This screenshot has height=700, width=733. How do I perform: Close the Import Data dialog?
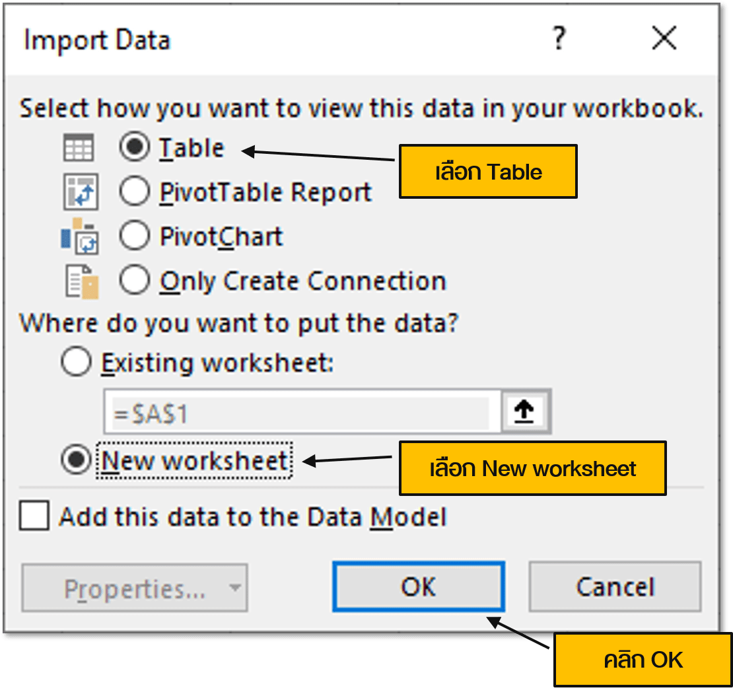[664, 38]
